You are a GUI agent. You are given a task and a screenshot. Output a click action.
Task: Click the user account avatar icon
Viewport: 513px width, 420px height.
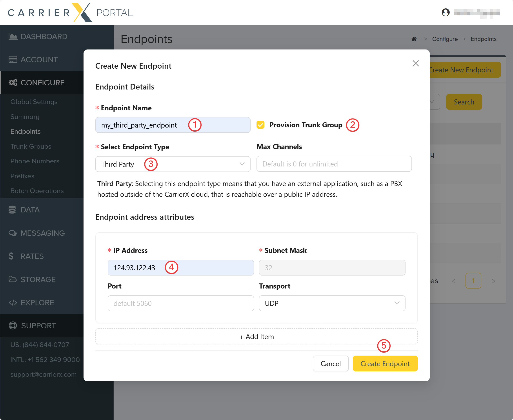point(446,12)
